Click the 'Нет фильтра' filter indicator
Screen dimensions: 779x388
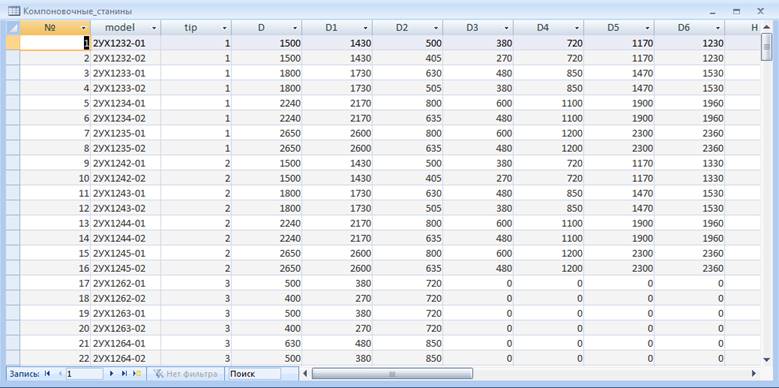[186, 374]
